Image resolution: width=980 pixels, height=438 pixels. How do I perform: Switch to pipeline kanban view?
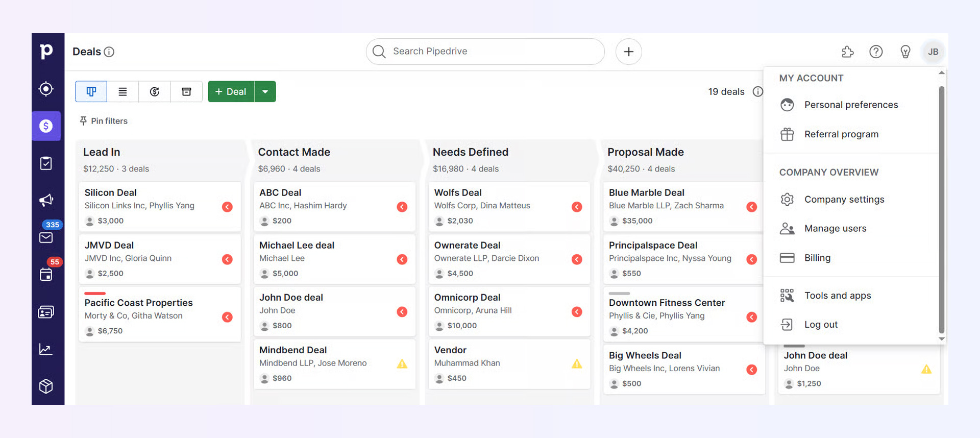coord(91,91)
